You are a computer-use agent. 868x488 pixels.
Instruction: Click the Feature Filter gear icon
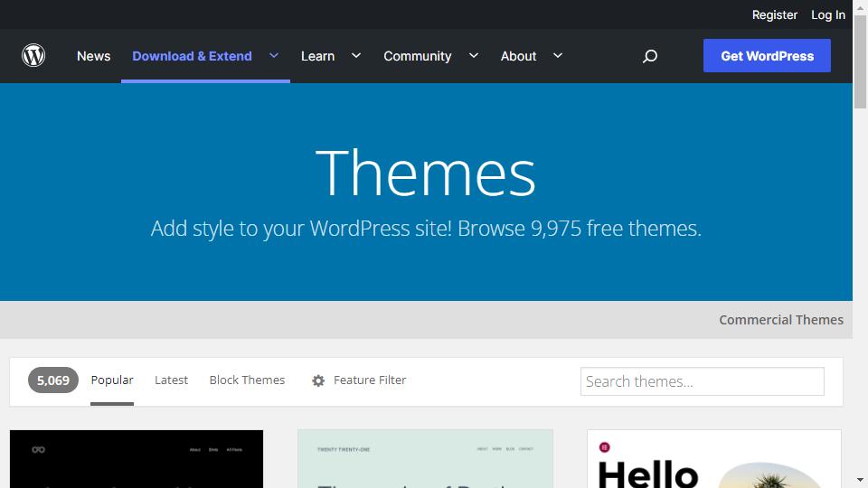point(317,380)
